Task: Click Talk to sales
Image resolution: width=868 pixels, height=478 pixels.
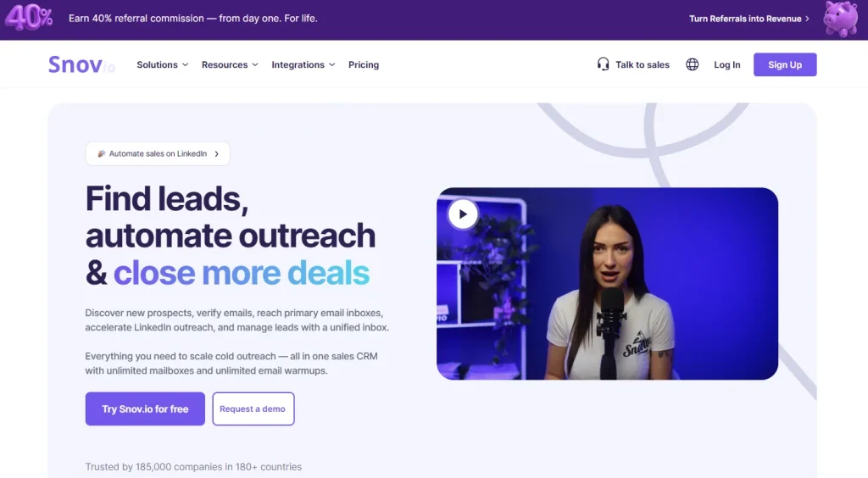Action: point(643,64)
